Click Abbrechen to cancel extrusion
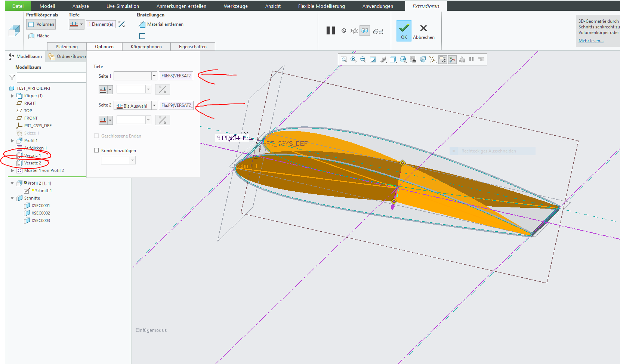The height and width of the screenshot is (364, 620). (x=424, y=31)
